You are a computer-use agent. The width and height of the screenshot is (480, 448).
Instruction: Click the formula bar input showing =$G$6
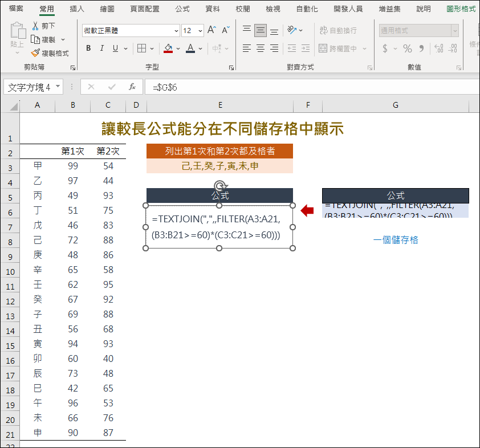pos(312,87)
